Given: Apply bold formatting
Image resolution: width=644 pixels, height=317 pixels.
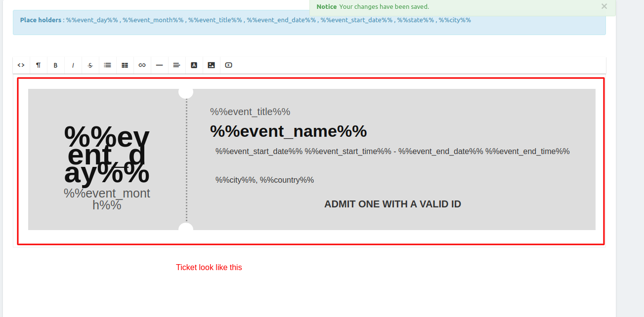Looking at the screenshot, I should click(x=55, y=65).
